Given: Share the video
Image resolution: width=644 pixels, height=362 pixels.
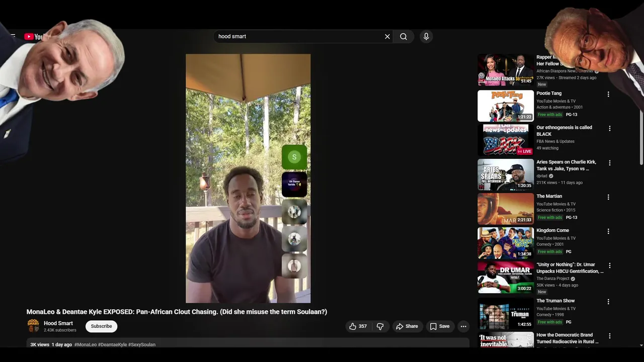Looking at the screenshot, I should tap(407, 326).
